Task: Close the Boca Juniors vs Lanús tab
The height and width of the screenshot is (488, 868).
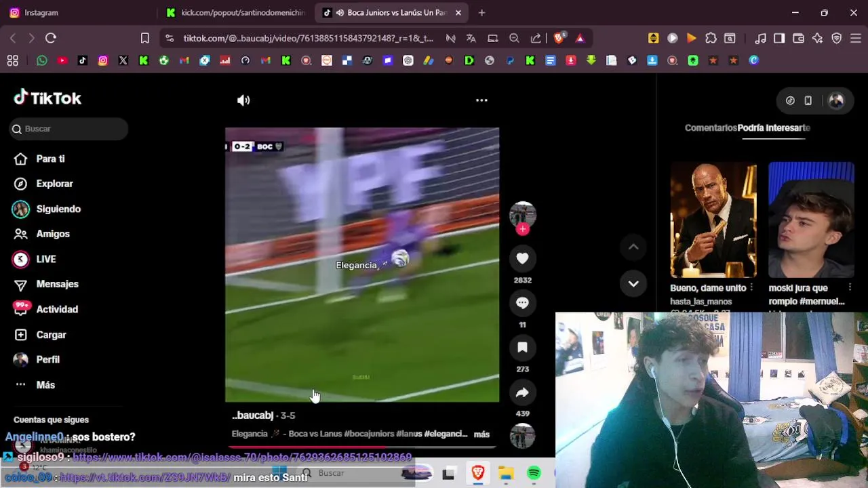Action: (458, 12)
